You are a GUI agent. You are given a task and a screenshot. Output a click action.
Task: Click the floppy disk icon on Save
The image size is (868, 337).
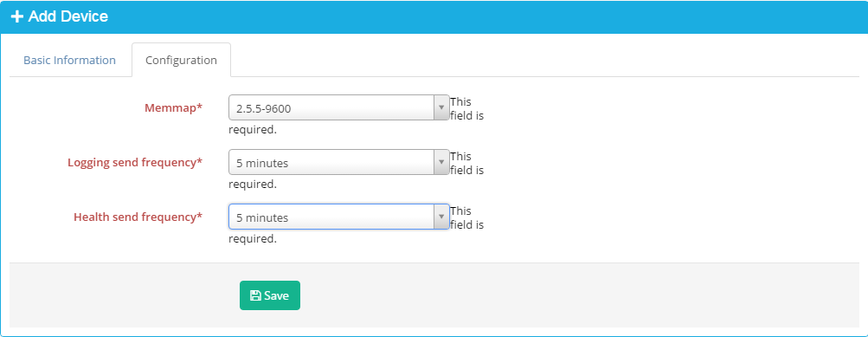click(255, 295)
